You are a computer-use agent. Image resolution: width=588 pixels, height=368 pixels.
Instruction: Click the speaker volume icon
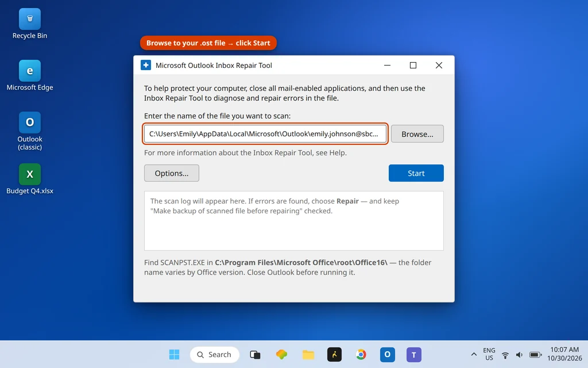click(x=519, y=355)
